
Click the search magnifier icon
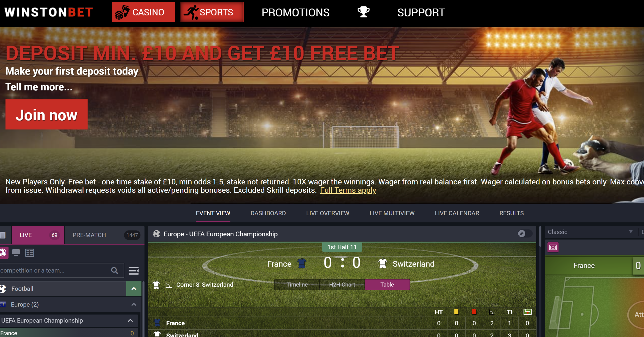115,271
